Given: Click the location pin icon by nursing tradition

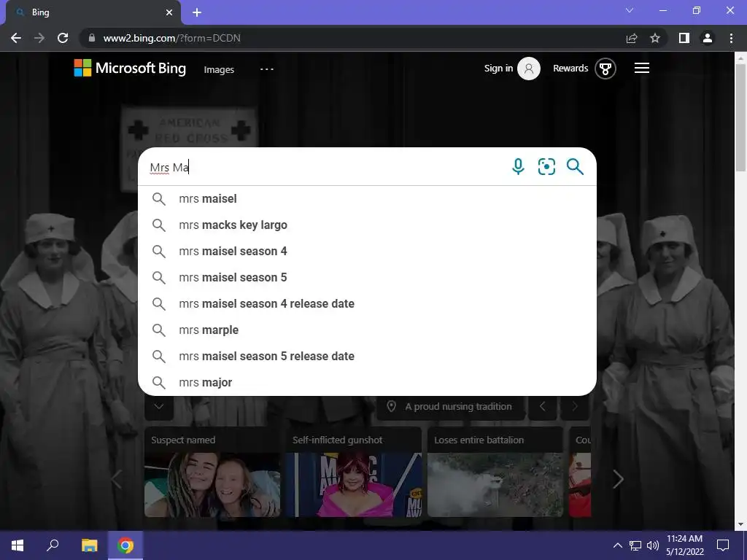Looking at the screenshot, I should (x=391, y=406).
